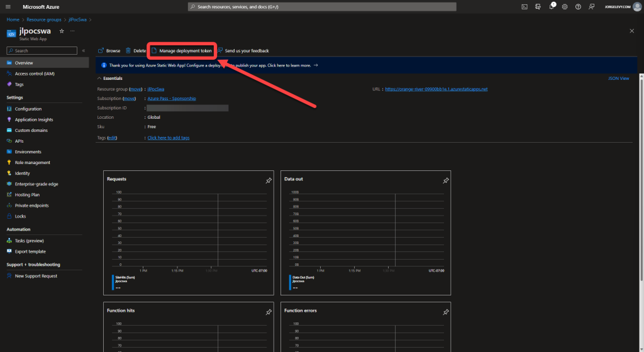Pin the Function errors chart
644x352 pixels.
pos(446,312)
